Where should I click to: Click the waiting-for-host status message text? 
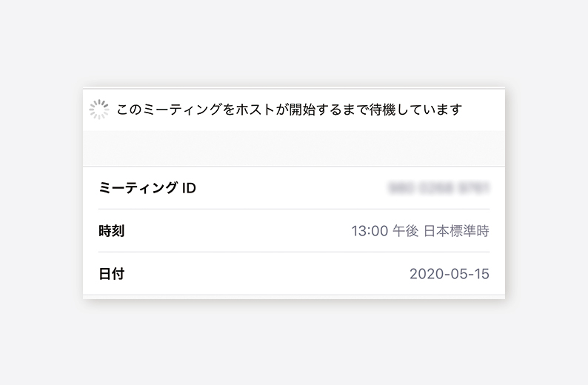[x=289, y=110]
